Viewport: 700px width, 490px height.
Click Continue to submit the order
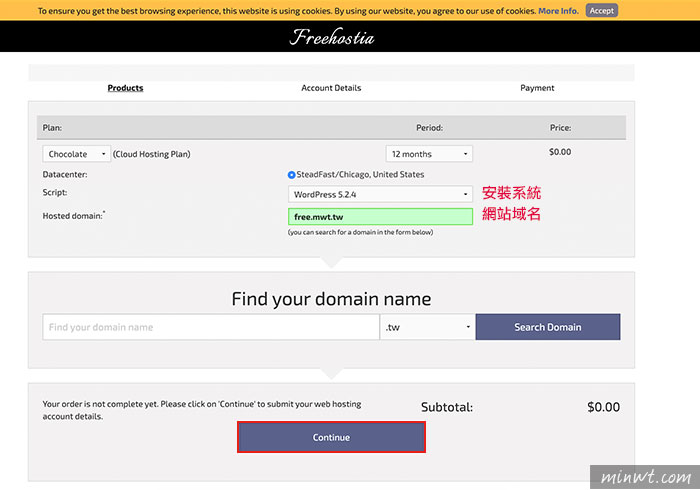click(x=331, y=437)
